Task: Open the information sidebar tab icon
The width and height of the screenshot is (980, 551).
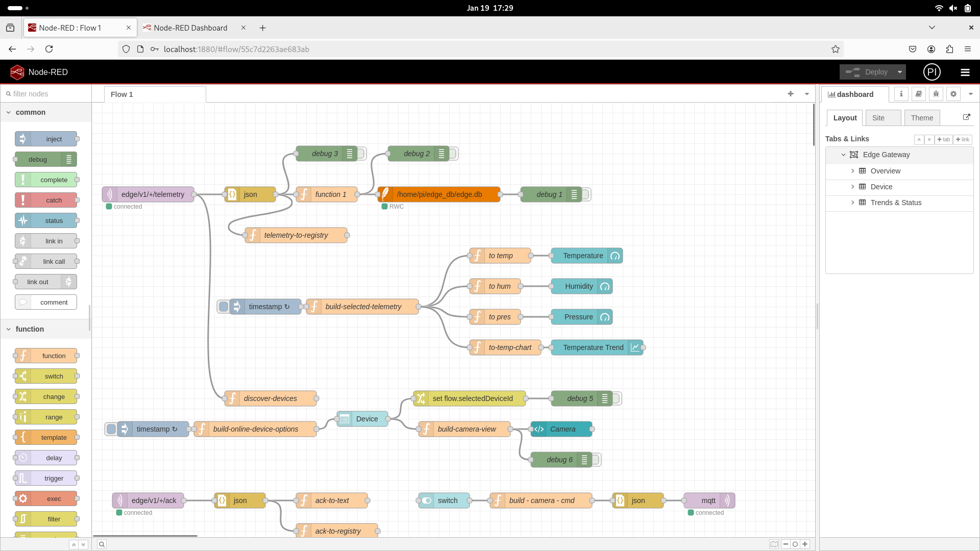Action: (x=901, y=94)
